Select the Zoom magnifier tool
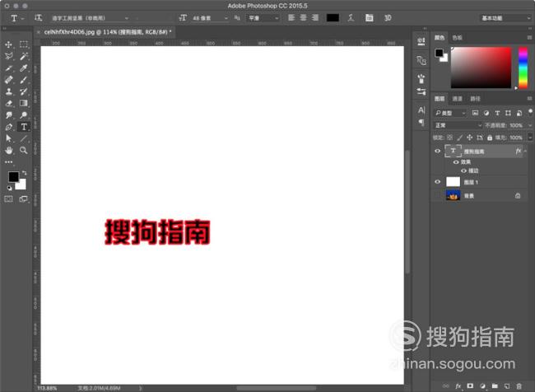The image size is (535, 392). pos(24,150)
